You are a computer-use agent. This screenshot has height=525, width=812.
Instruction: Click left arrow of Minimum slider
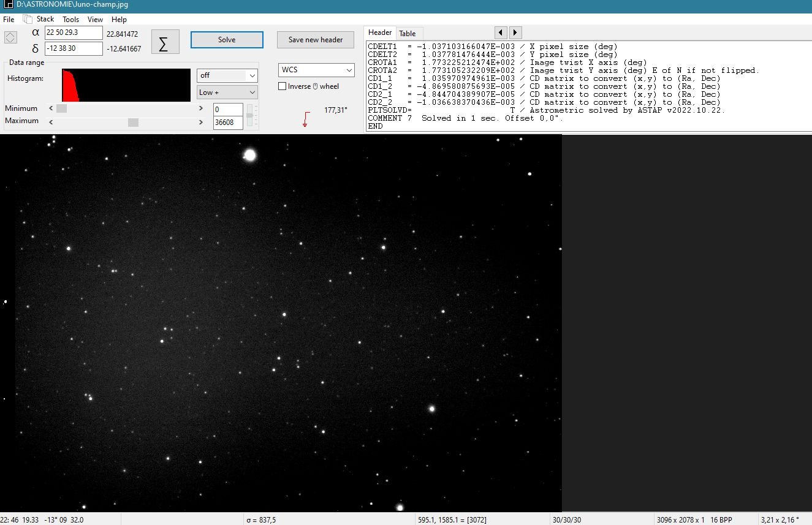pos(51,108)
